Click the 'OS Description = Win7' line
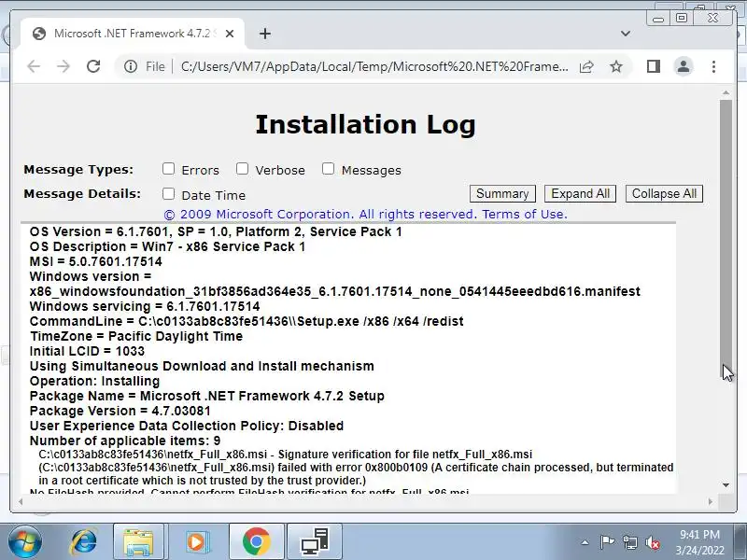Viewport: 747px width, 560px height. [x=167, y=246]
